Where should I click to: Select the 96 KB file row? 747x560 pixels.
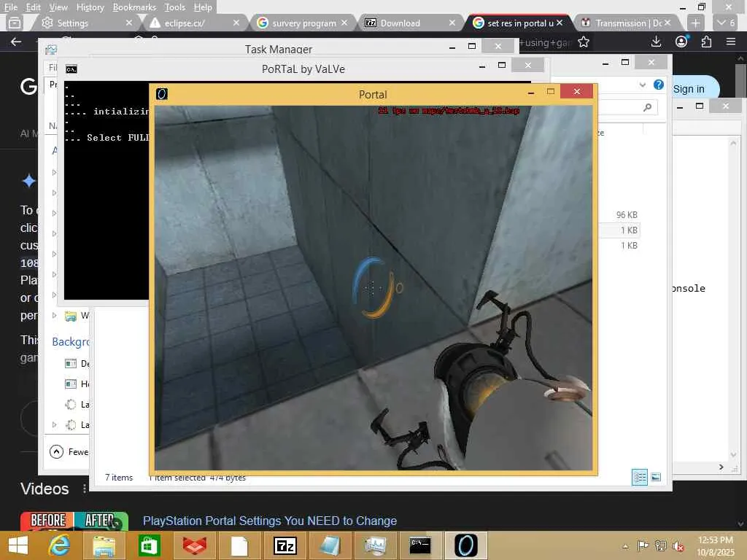click(619, 215)
